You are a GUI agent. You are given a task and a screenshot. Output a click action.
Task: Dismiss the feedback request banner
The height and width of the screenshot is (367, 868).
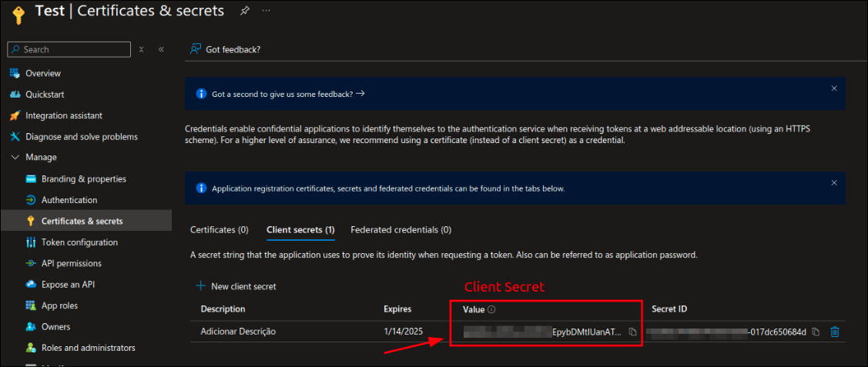(x=833, y=88)
